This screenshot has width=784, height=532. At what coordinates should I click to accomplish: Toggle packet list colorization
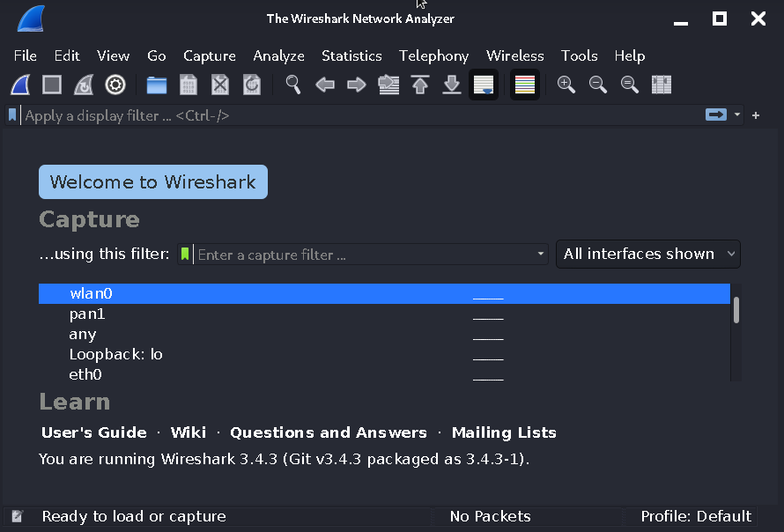click(525, 85)
